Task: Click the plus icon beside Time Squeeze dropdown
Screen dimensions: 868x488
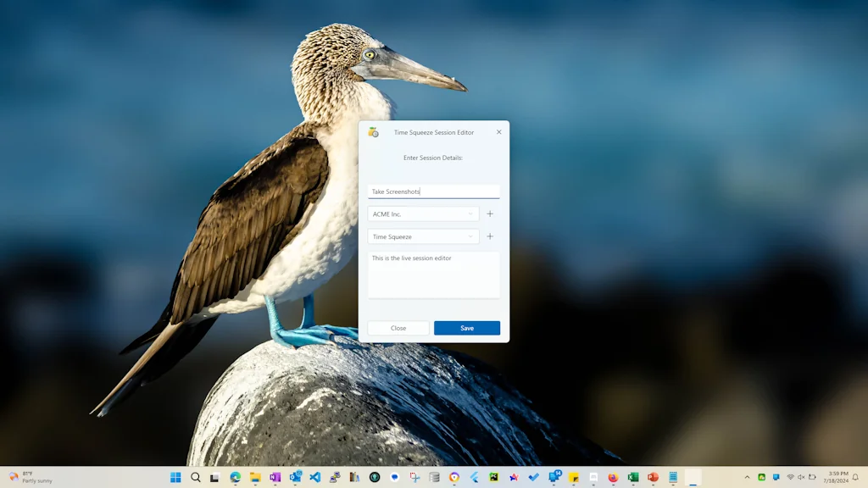Action: [490, 237]
